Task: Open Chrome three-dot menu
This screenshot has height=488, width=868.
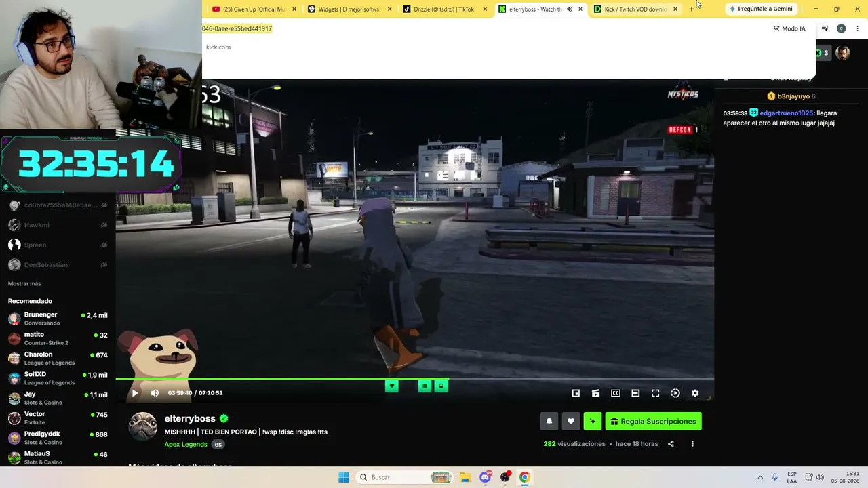Action: 857,28
